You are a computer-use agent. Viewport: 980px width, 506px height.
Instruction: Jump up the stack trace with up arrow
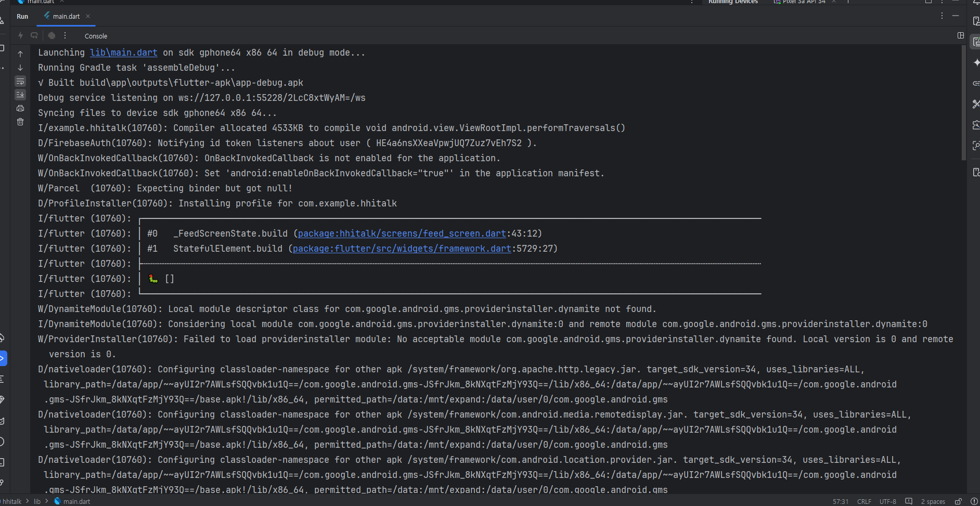click(20, 54)
